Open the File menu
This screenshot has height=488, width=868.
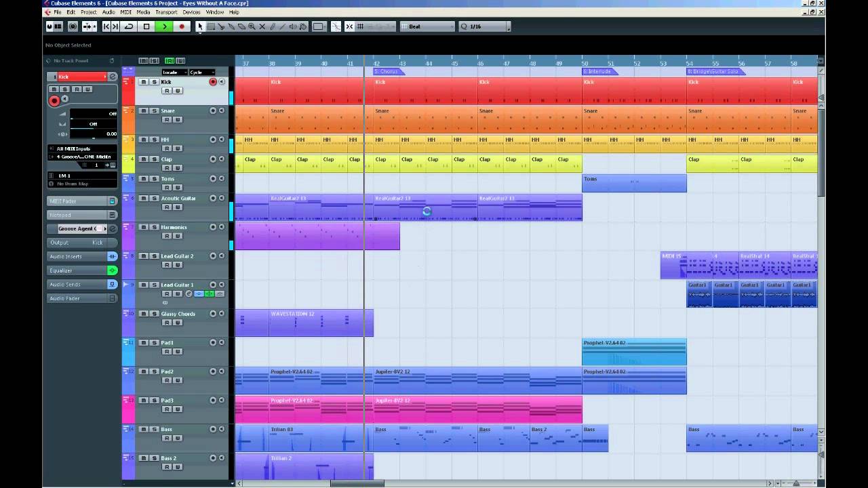click(58, 12)
